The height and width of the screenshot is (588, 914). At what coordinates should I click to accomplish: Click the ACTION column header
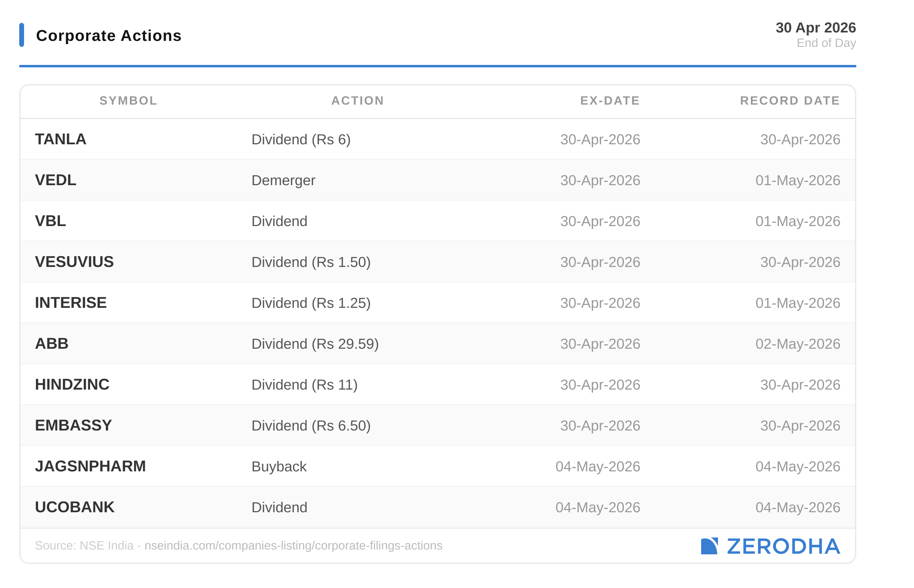point(358,101)
